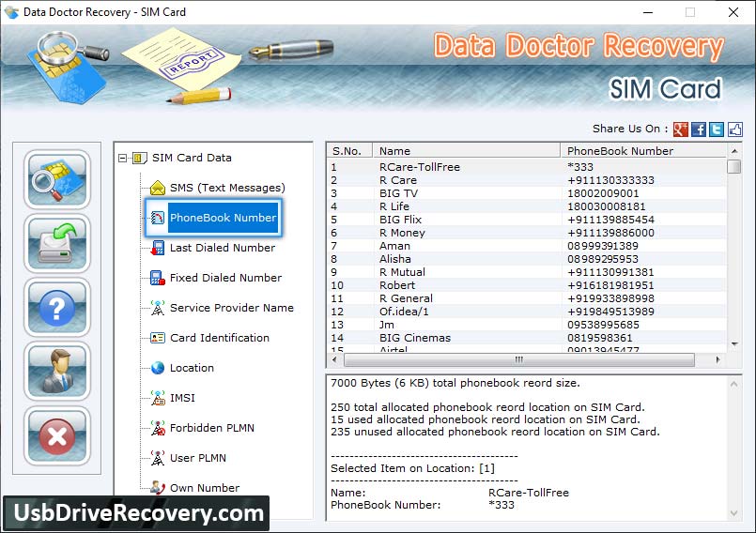This screenshot has width=756, height=533.
Task: Select the Of.idea/1 contact row
Action: pyautogui.click(x=527, y=312)
